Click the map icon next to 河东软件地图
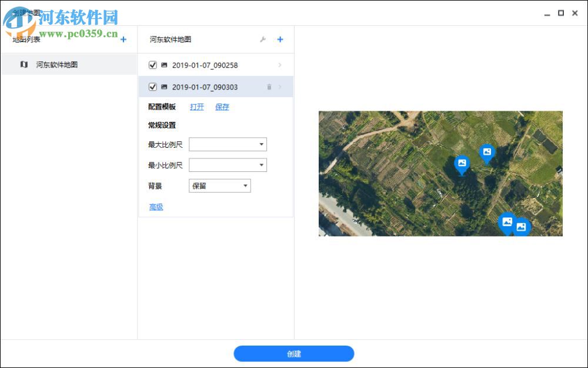This screenshot has width=588, height=368. [x=24, y=65]
